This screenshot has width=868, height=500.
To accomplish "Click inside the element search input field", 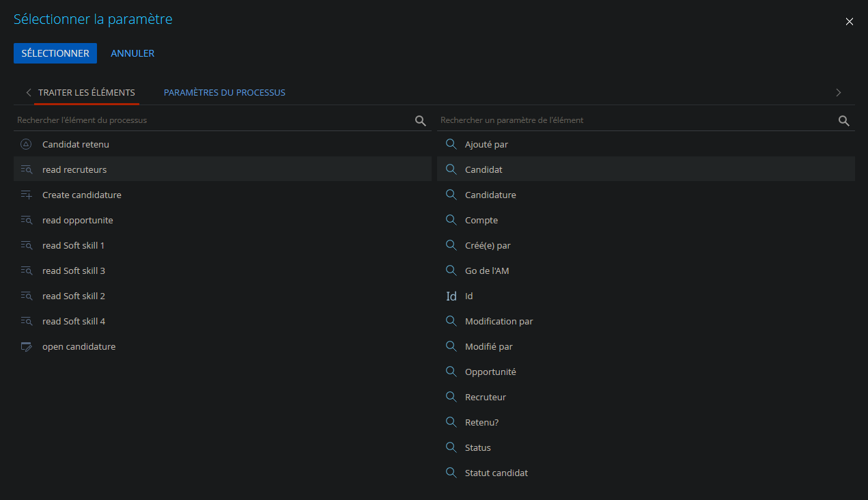I will click(x=205, y=120).
